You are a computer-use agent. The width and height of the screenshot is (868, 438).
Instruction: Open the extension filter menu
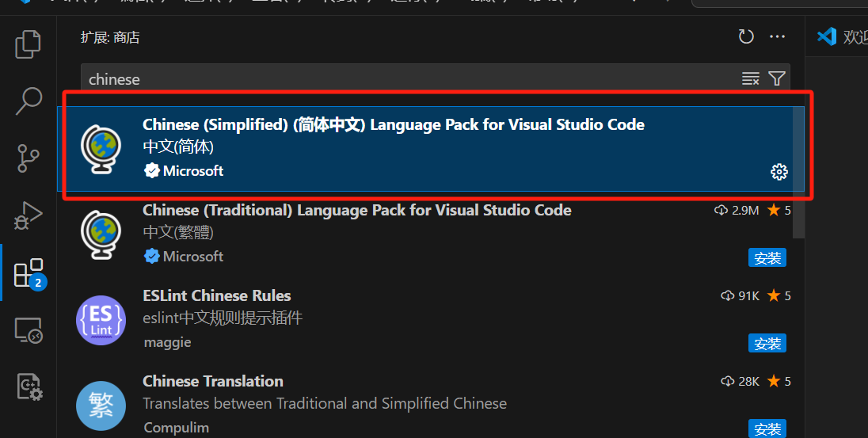(777, 78)
